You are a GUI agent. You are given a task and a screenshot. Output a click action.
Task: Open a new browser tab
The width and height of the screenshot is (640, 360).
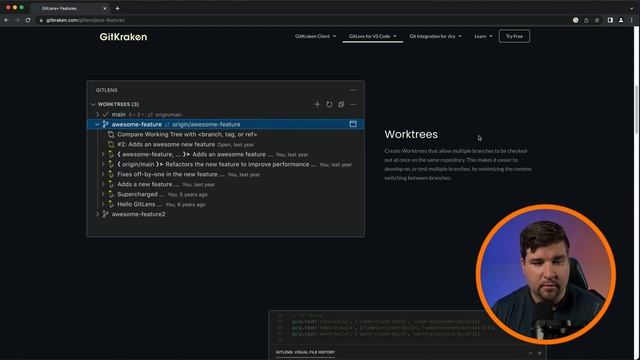118,8
